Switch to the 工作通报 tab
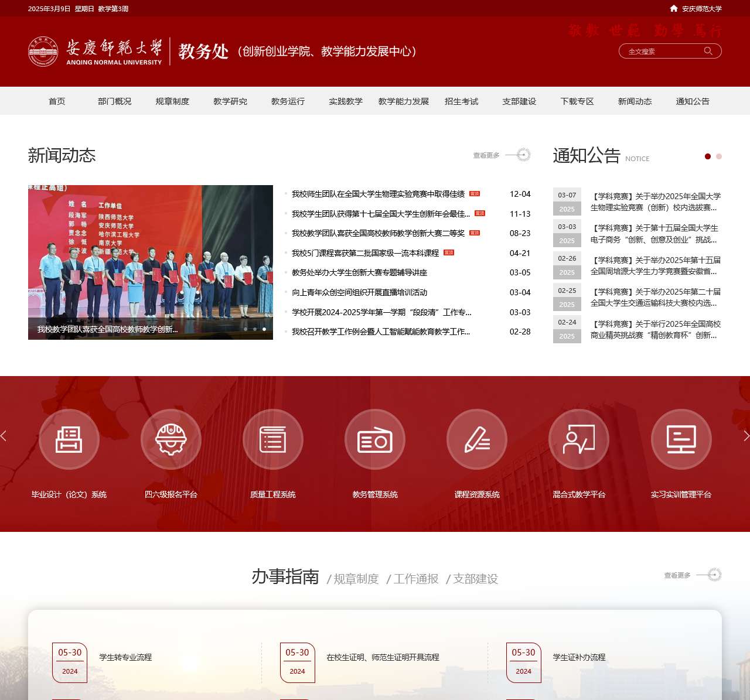Screen dimensions: 750x700 point(416,579)
